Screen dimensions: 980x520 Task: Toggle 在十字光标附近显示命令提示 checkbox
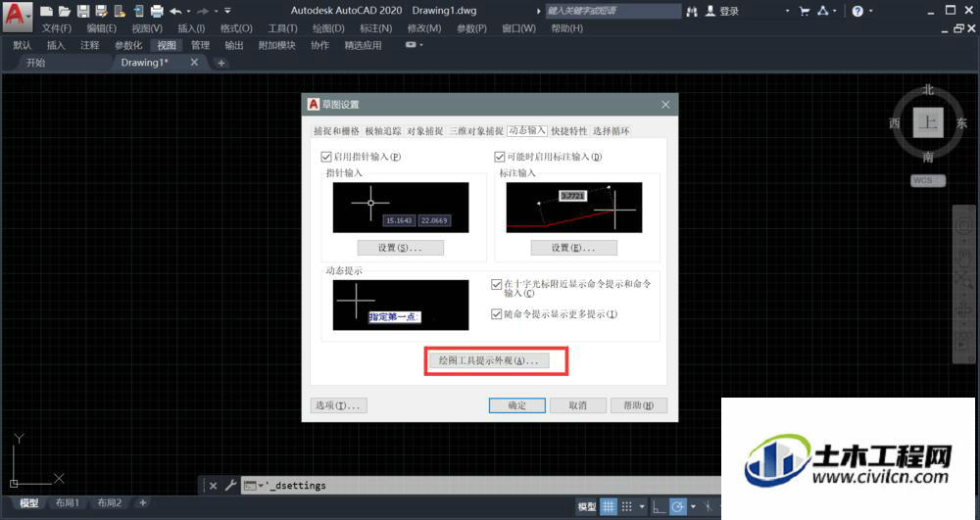(x=496, y=284)
